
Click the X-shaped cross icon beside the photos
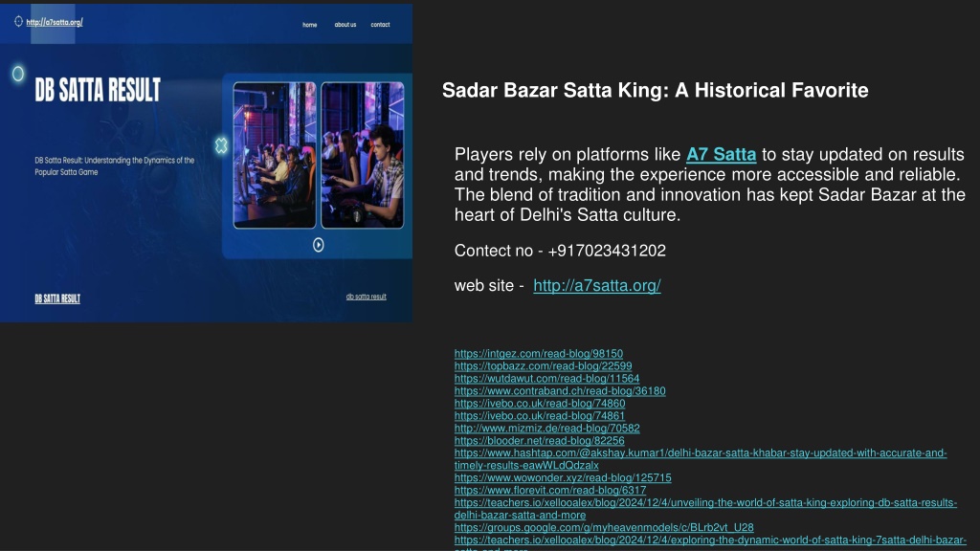221,145
